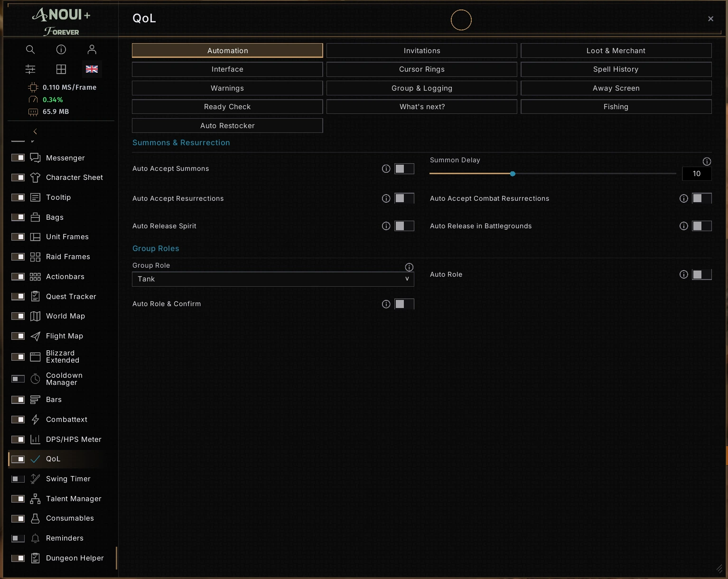Disable the Cooldown Manager module toggle
The image size is (728, 579).
[18, 379]
